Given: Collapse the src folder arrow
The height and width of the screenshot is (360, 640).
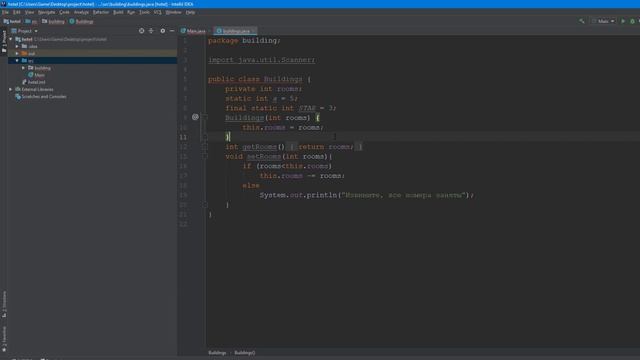Looking at the screenshot, I should click(17, 60).
